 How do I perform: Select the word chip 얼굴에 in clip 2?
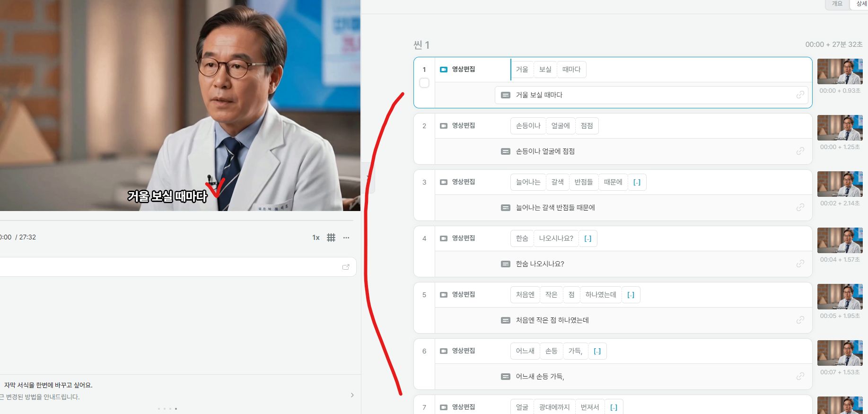point(561,126)
